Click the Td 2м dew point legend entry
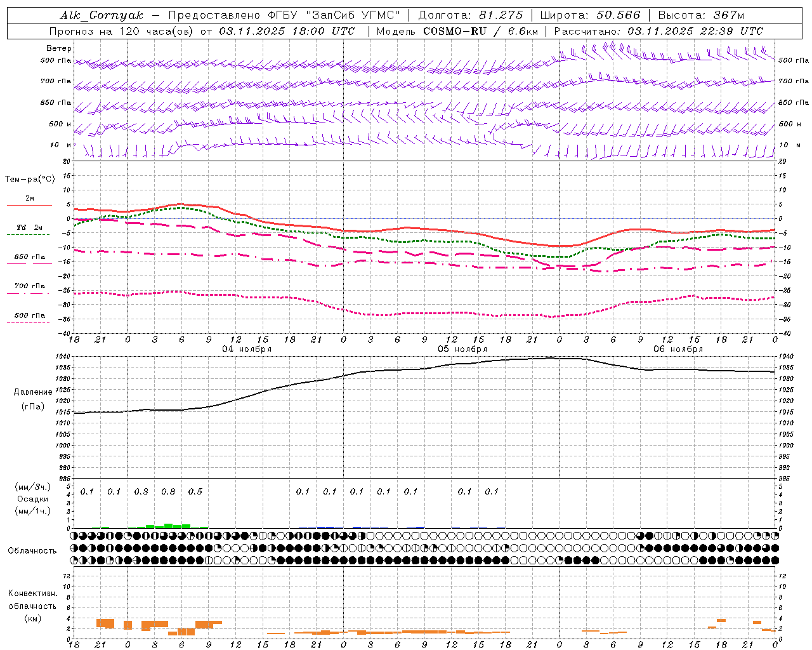This screenshot has height=650, width=812. click(29, 227)
